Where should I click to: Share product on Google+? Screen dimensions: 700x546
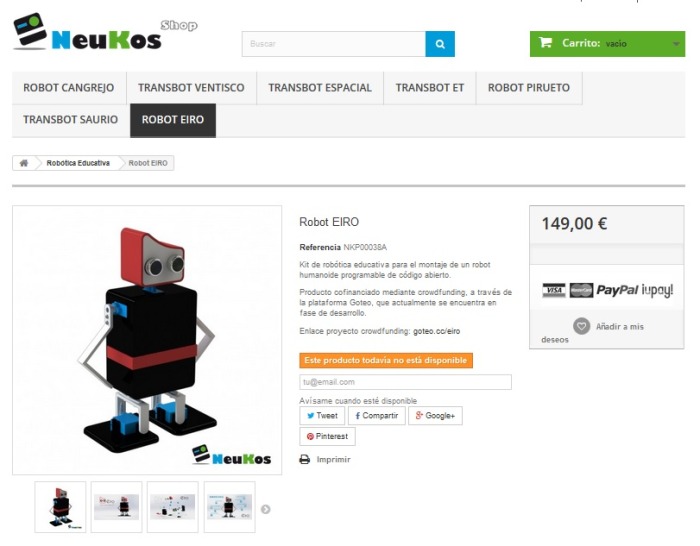(435, 416)
